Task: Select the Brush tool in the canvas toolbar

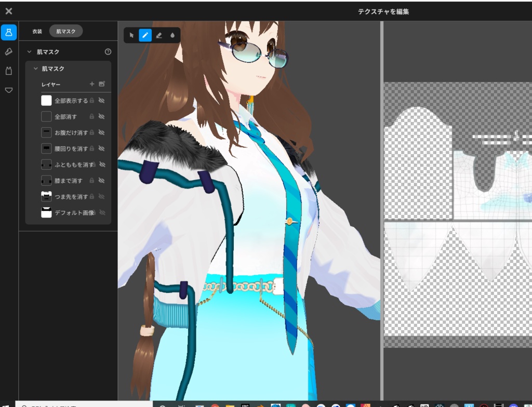Action: tap(144, 35)
